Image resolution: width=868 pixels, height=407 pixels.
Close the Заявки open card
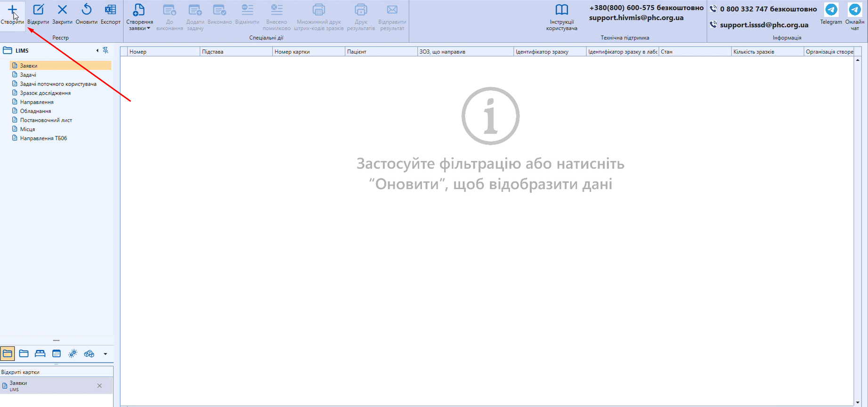click(x=99, y=386)
